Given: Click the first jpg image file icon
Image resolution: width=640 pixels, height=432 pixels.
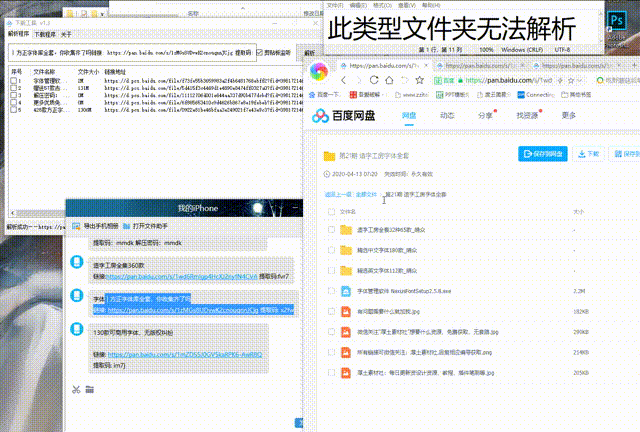Looking at the screenshot, I should [x=346, y=312].
